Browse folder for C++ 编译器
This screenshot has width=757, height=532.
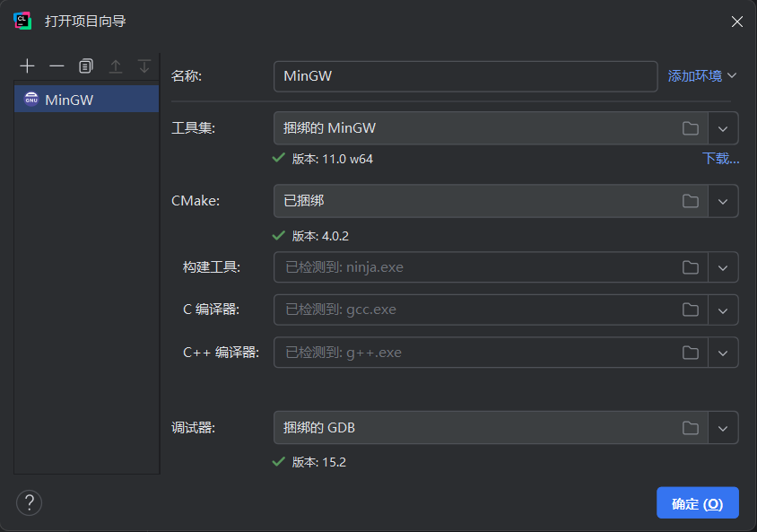tap(691, 353)
